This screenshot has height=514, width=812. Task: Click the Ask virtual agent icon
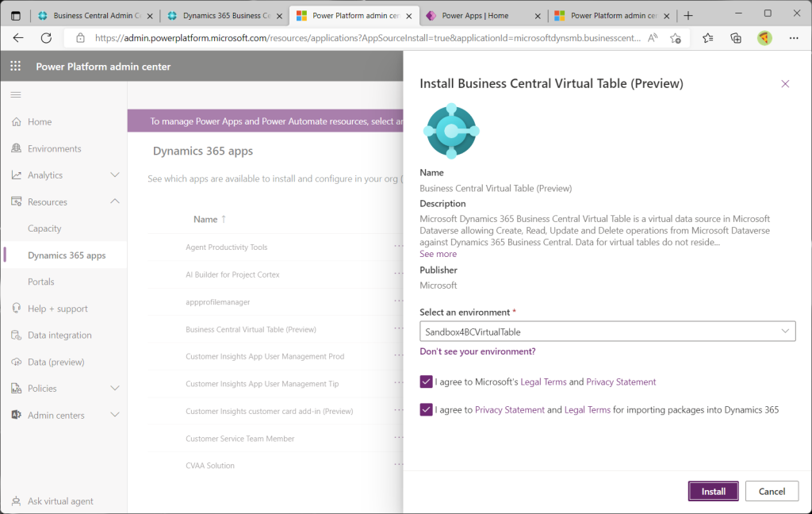tap(17, 501)
